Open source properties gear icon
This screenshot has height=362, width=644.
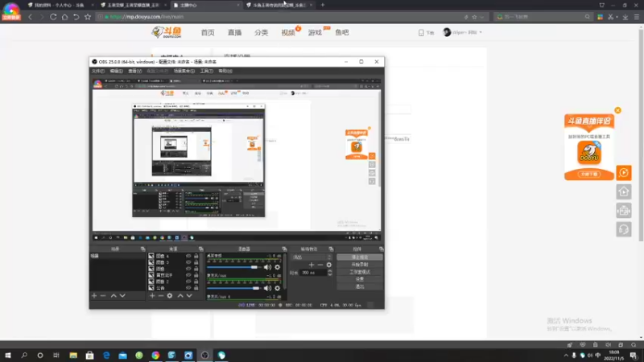(x=170, y=295)
